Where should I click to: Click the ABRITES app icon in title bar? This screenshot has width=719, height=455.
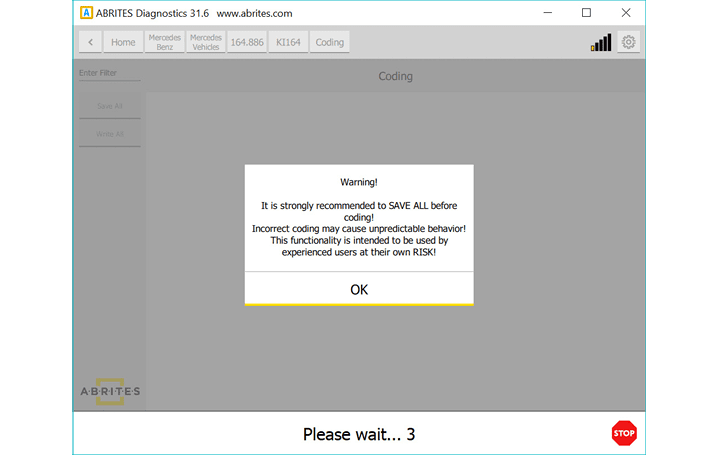(87, 13)
